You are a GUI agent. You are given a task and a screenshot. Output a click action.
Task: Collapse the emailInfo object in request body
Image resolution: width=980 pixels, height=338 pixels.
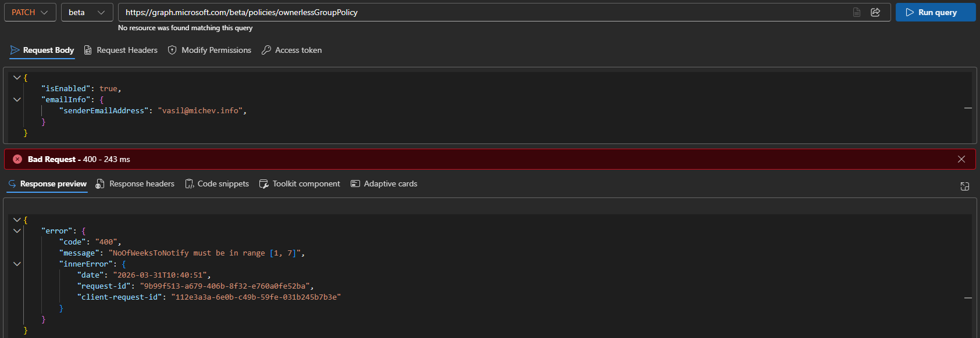pyautogui.click(x=17, y=100)
